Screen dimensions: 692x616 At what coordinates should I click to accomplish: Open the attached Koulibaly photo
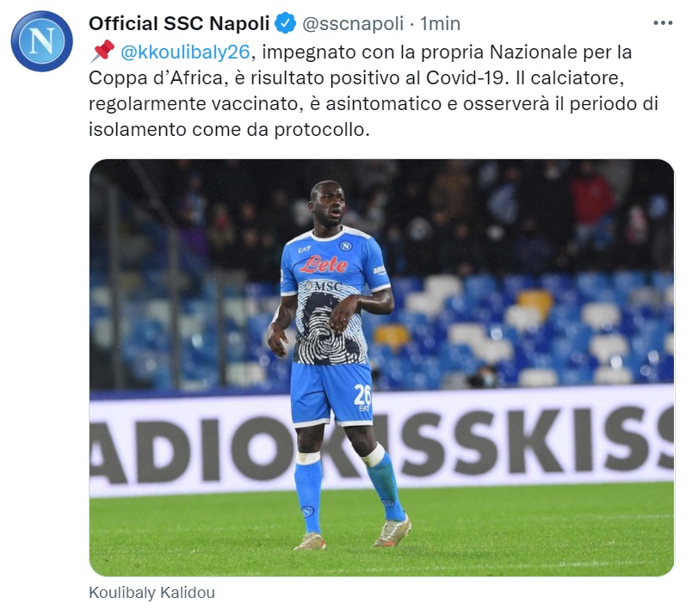click(381, 367)
